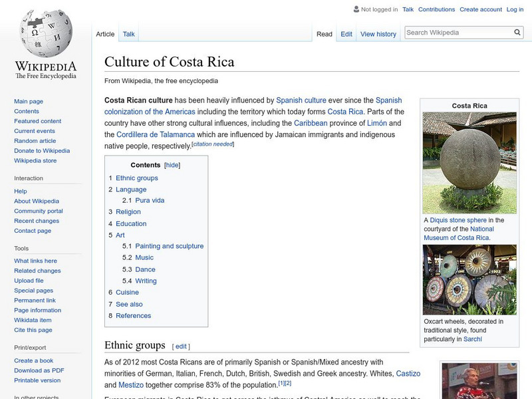Jump to Pura vida subsection
The image size is (532, 399).
(150, 201)
